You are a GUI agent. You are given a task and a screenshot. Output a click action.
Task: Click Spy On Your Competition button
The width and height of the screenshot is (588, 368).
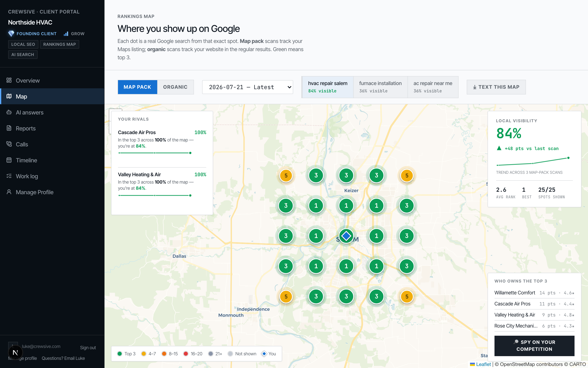tap(534, 346)
